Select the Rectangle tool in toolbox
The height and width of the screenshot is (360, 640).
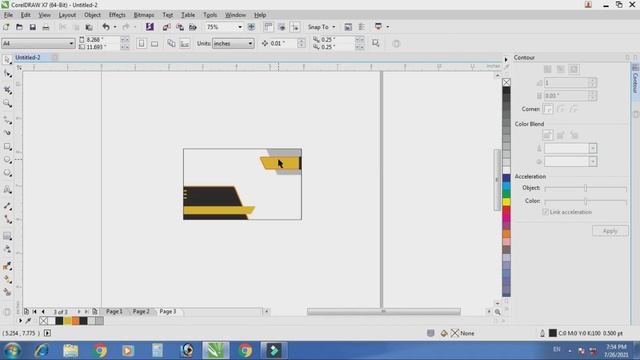point(7,147)
